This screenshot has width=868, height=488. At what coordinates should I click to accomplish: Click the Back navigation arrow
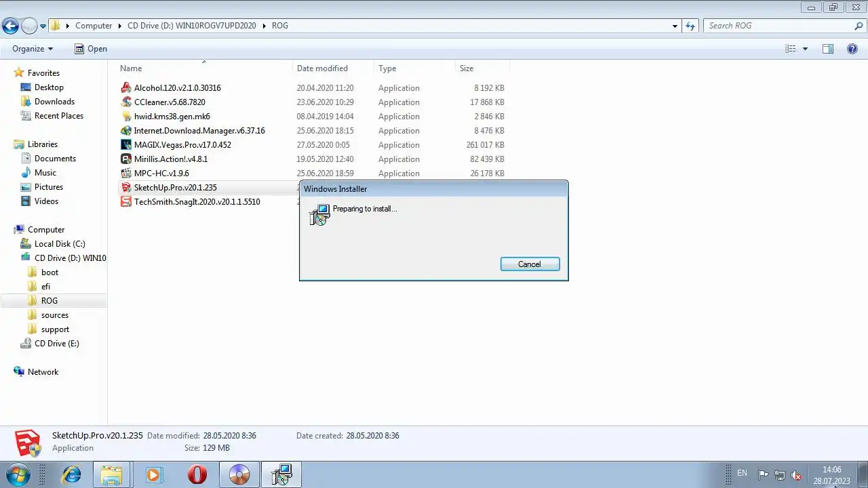10,26
